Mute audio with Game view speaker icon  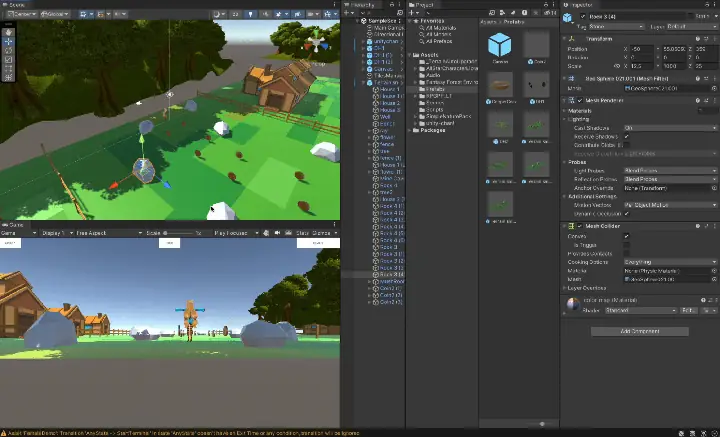click(x=277, y=233)
